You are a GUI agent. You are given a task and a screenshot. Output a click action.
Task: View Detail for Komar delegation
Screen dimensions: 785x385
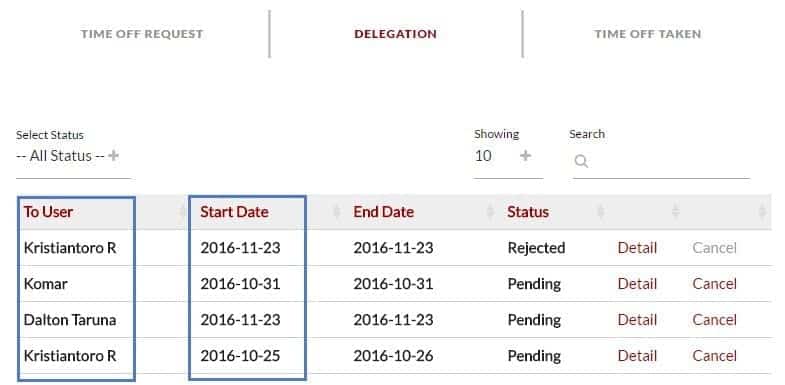[x=637, y=284]
